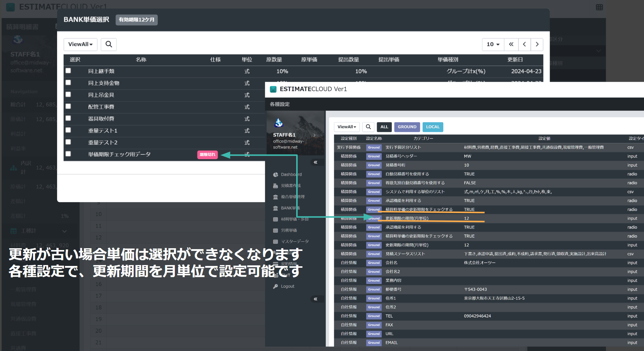The width and height of the screenshot is (644, 351).
Task: Toggle checkbox for 重量テスト1 row
Action: click(69, 130)
